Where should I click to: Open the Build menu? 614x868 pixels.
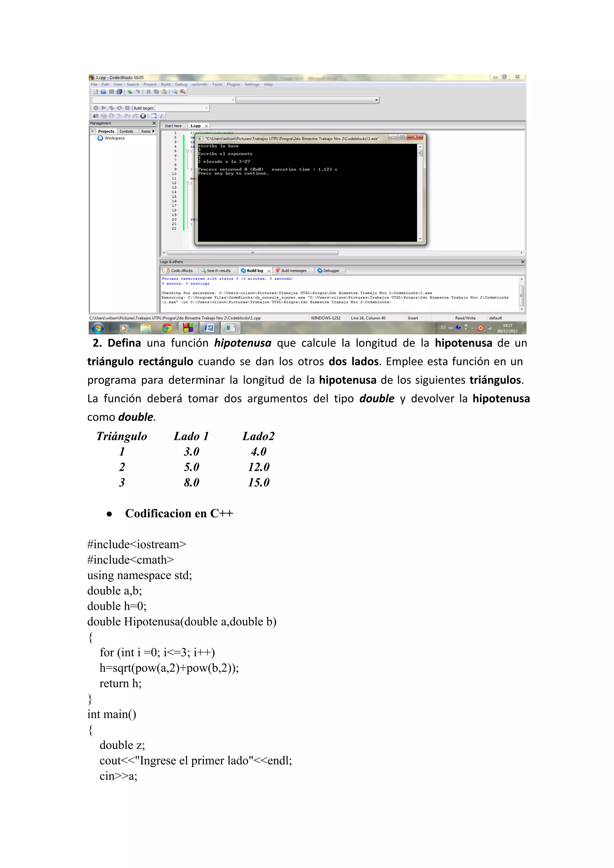click(x=165, y=84)
